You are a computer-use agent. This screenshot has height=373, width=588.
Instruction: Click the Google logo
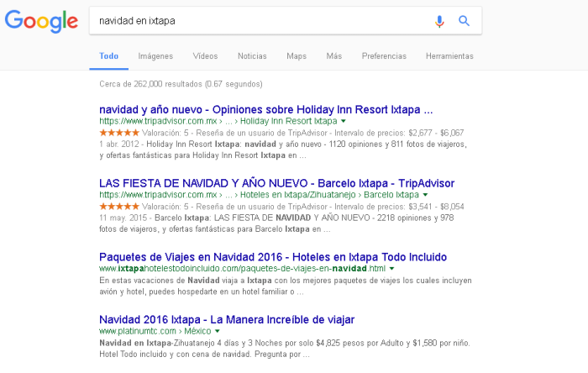click(x=40, y=20)
